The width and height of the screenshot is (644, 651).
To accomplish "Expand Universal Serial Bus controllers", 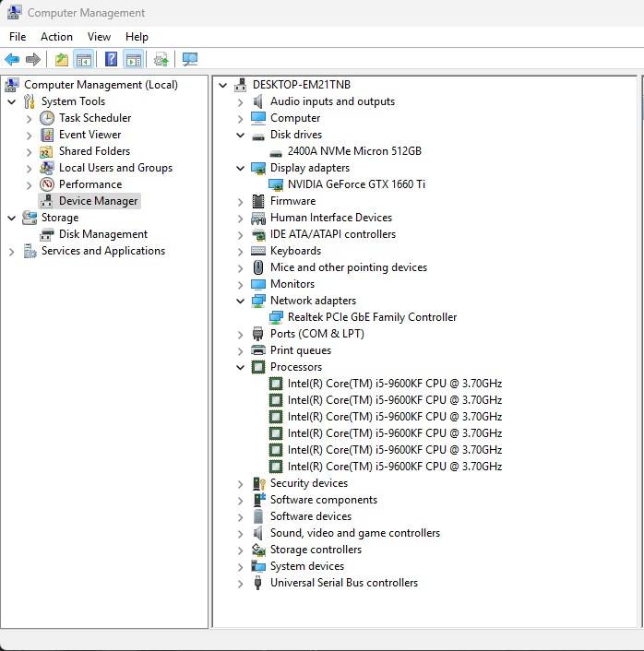I will coord(241,583).
